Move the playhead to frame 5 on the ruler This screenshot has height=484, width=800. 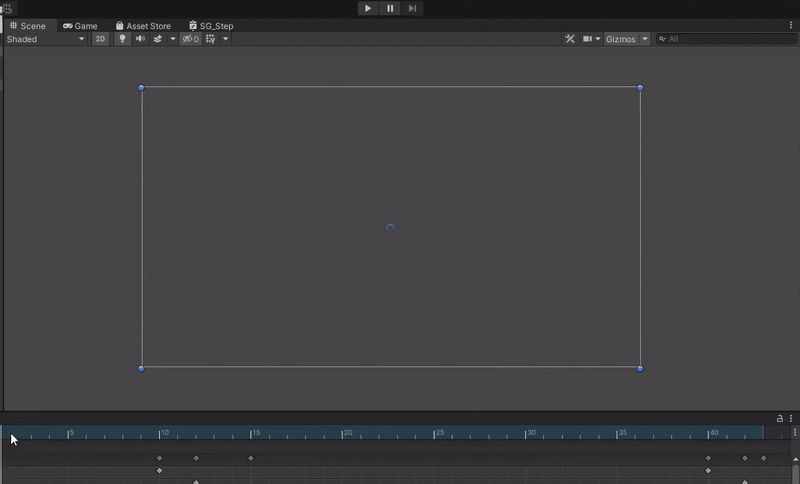tap(68, 433)
